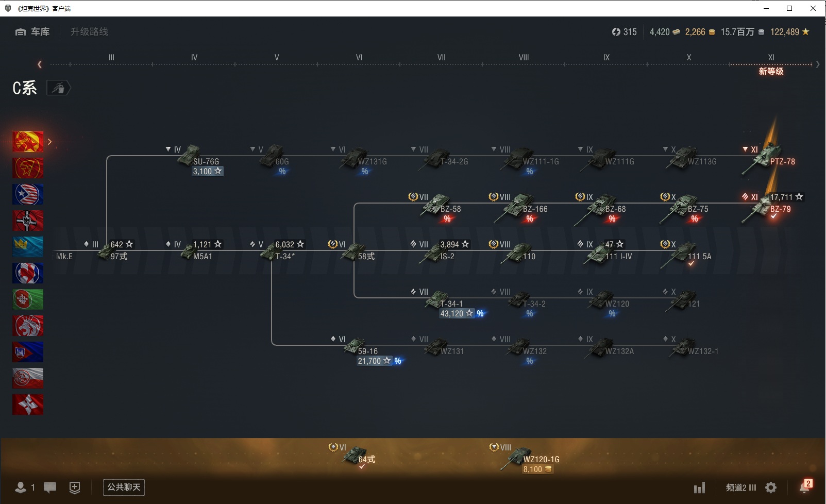Select the BZ-79 tank node
Viewport: 826px width, 504px height.
tap(768, 206)
